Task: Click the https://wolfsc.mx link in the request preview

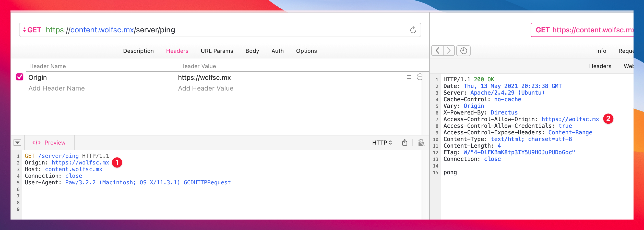Action: pos(80,162)
